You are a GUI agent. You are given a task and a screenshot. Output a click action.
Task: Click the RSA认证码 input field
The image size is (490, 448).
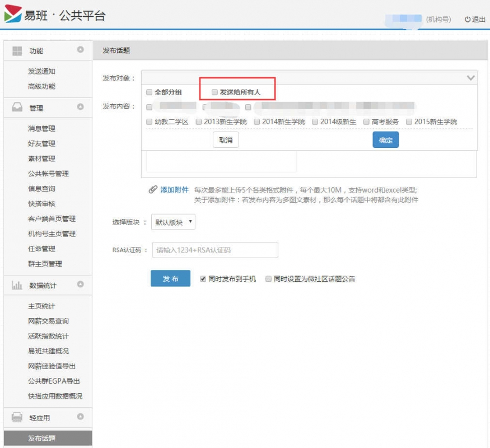tap(215, 250)
